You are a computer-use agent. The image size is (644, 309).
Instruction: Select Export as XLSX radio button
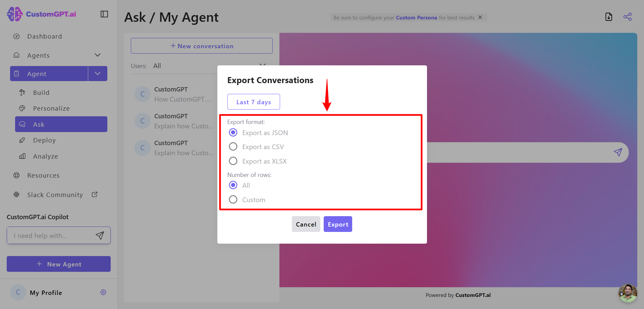point(233,161)
